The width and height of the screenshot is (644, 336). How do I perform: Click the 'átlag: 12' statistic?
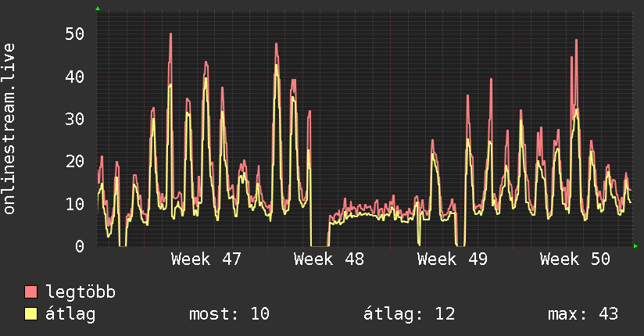tap(409, 314)
